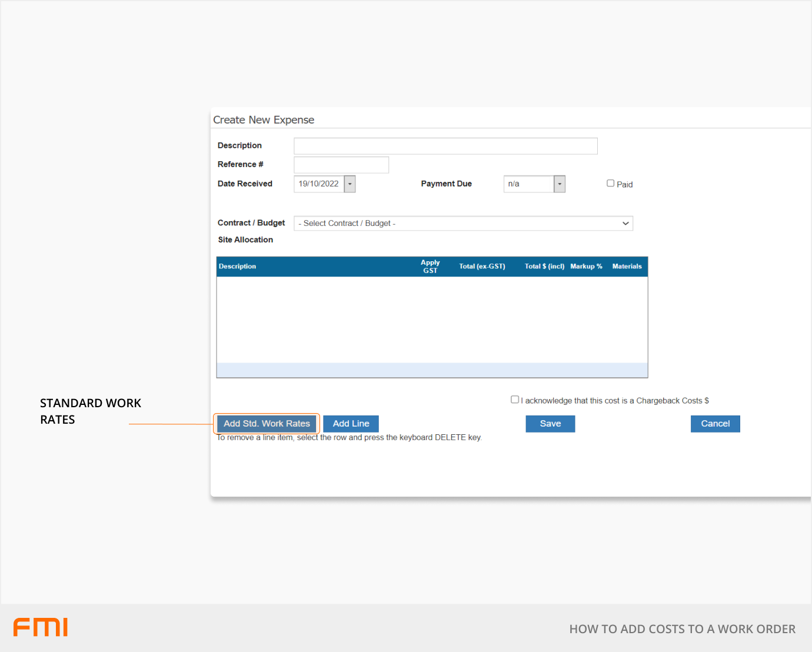Check the Chargeback Costs acknowledgement box

[515, 400]
